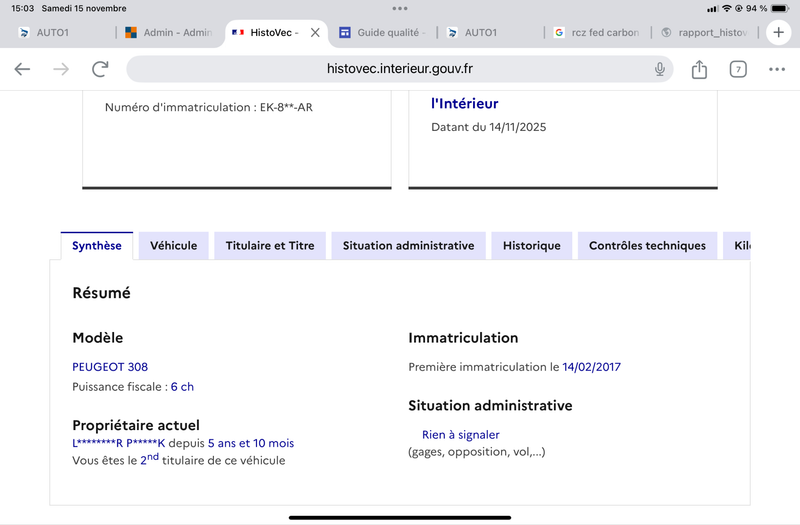Tap the PEUGEOT 308 model text

tap(110, 367)
